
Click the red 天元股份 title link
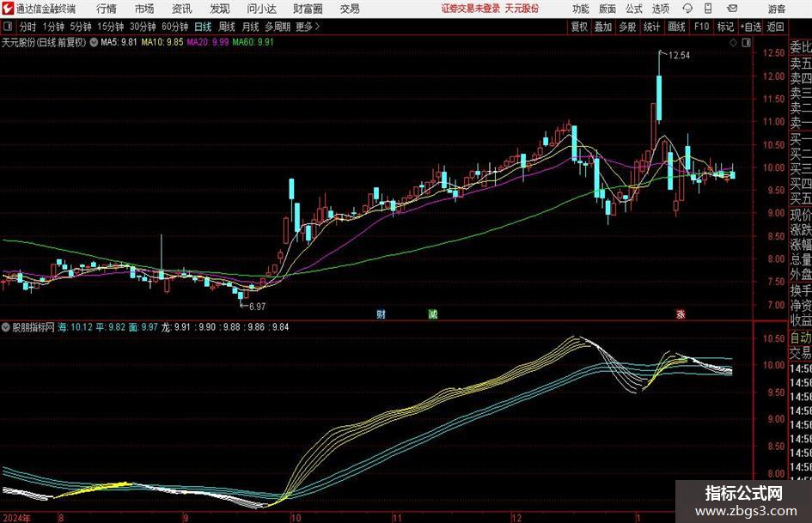pyautogui.click(x=522, y=9)
